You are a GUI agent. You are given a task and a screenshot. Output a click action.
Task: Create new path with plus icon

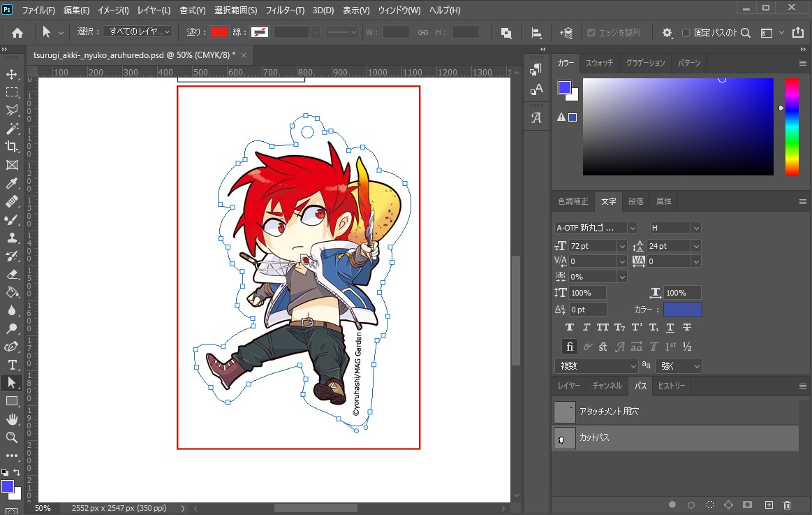coord(769,505)
